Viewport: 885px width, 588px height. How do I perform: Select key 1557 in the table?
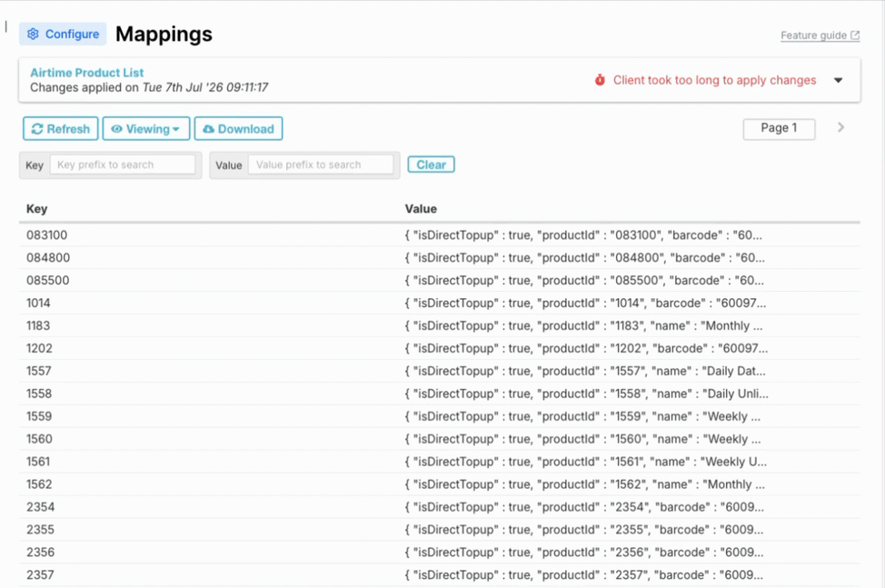point(38,371)
